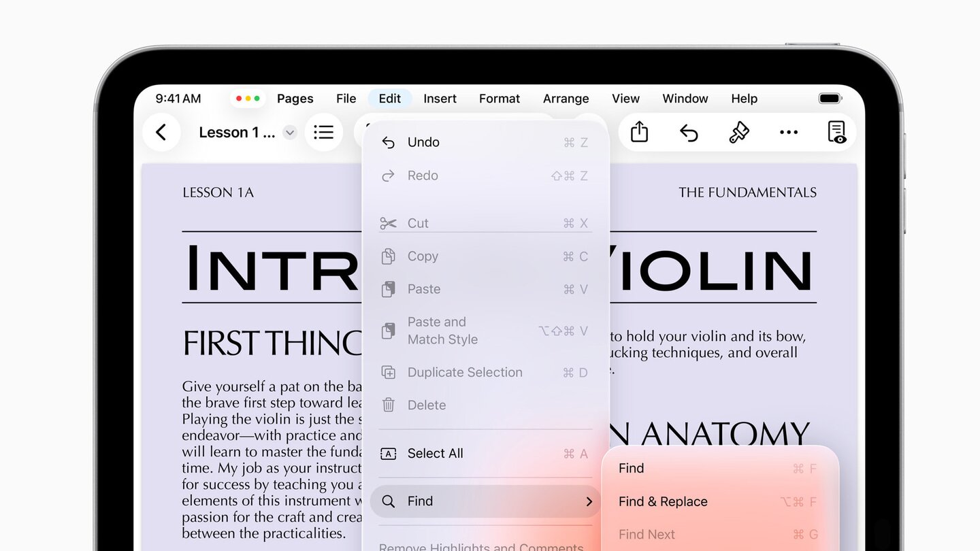
Task: Open the document view options icon
Action: [837, 132]
